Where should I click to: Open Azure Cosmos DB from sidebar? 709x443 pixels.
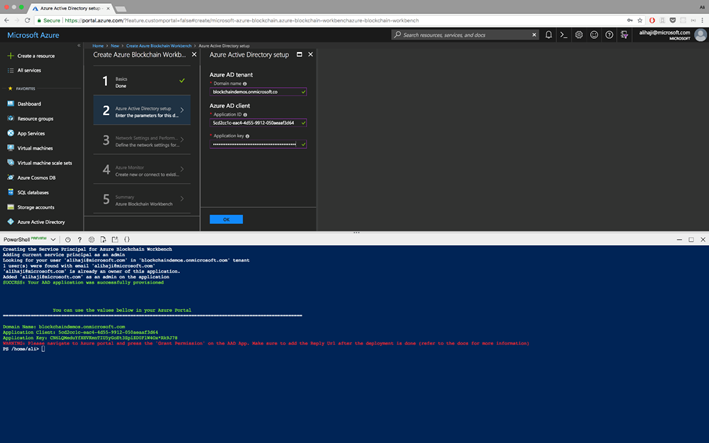point(36,178)
